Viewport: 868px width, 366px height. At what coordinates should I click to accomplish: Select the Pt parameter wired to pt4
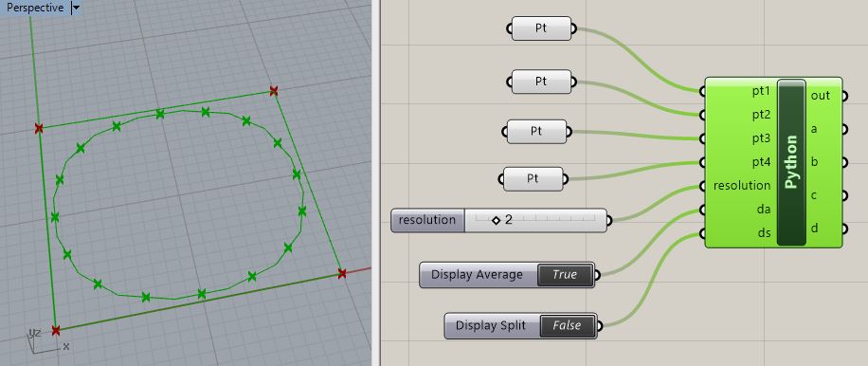(533, 179)
